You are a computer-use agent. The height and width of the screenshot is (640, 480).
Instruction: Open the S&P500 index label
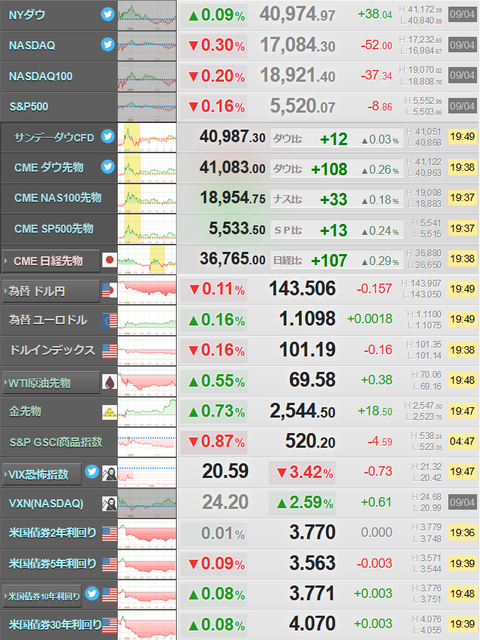click(29, 107)
